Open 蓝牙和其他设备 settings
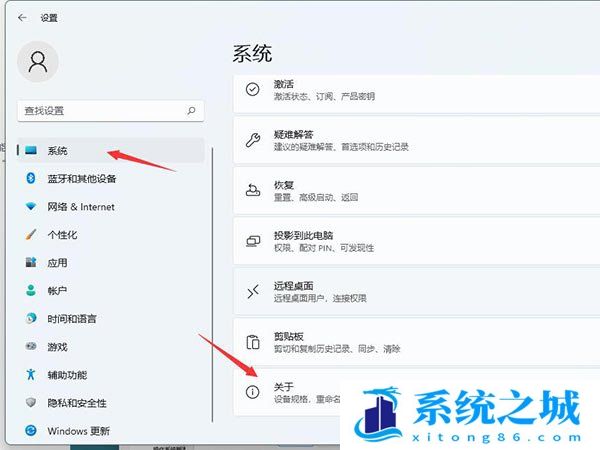The height and width of the screenshot is (450, 600). (x=82, y=178)
